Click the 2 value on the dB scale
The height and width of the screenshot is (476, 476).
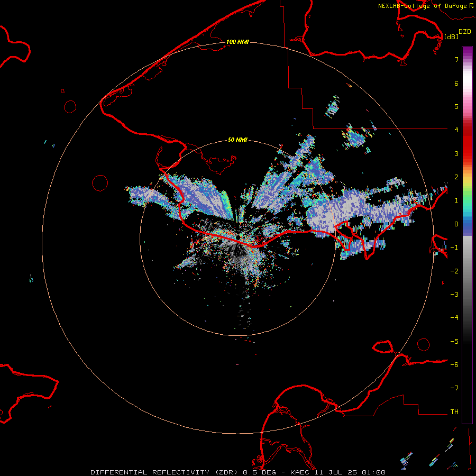coord(456,177)
